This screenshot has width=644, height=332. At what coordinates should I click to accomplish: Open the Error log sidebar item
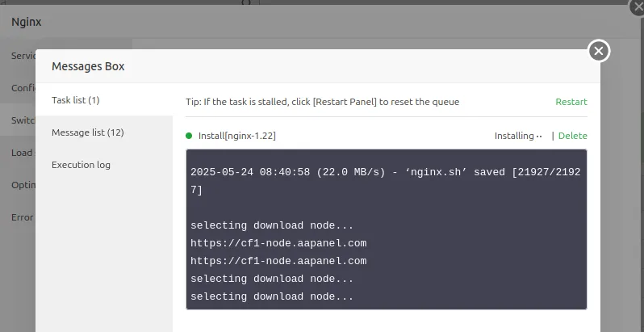[23, 217]
